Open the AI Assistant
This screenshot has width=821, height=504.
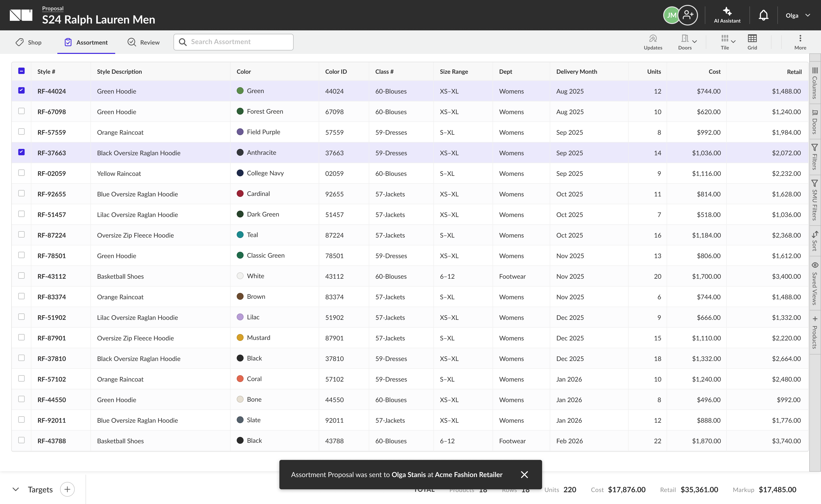[x=727, y=15]
